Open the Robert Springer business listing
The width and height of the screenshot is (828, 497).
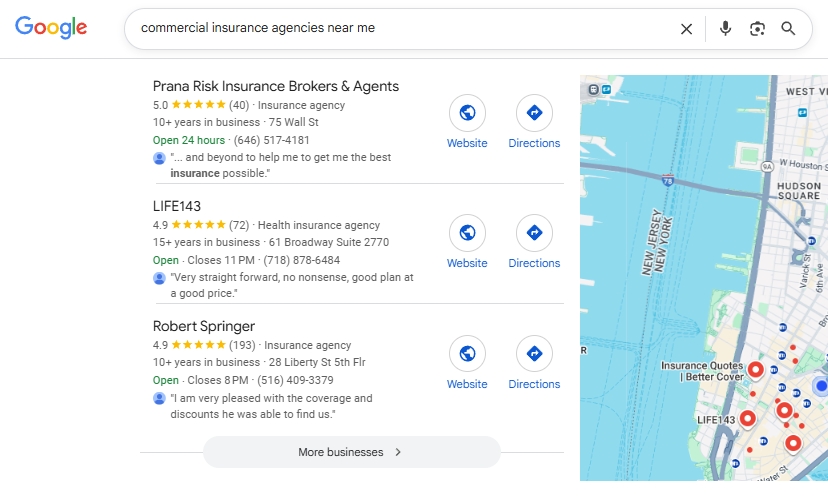click(x=204, y=326)
